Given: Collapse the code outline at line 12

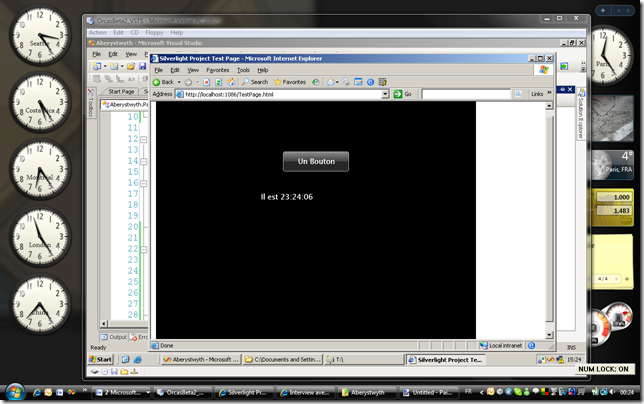Looking at the screenshot, I should pyautogui.click(x=144, y=140).
